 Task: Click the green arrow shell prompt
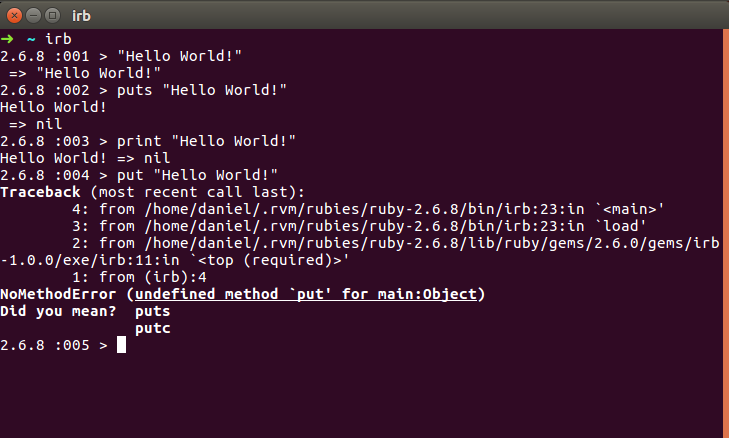(7, 39)
